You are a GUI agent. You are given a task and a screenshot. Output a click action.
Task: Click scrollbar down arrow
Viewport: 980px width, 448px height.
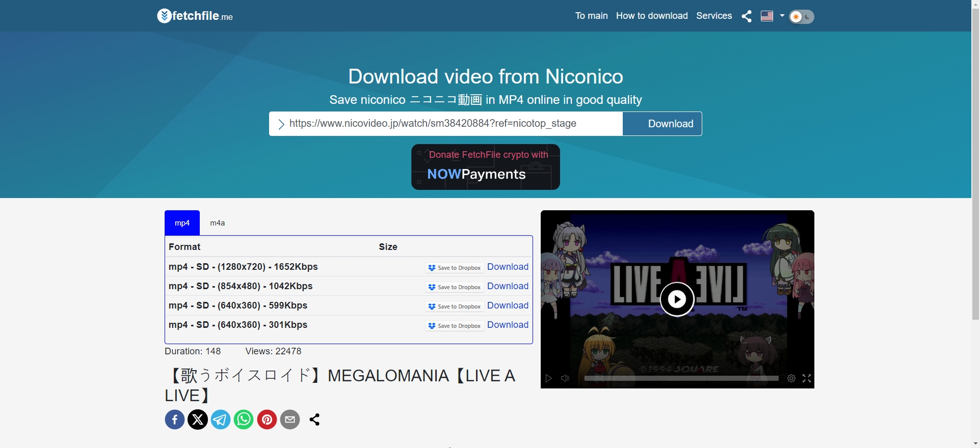(x=975, y=444)
